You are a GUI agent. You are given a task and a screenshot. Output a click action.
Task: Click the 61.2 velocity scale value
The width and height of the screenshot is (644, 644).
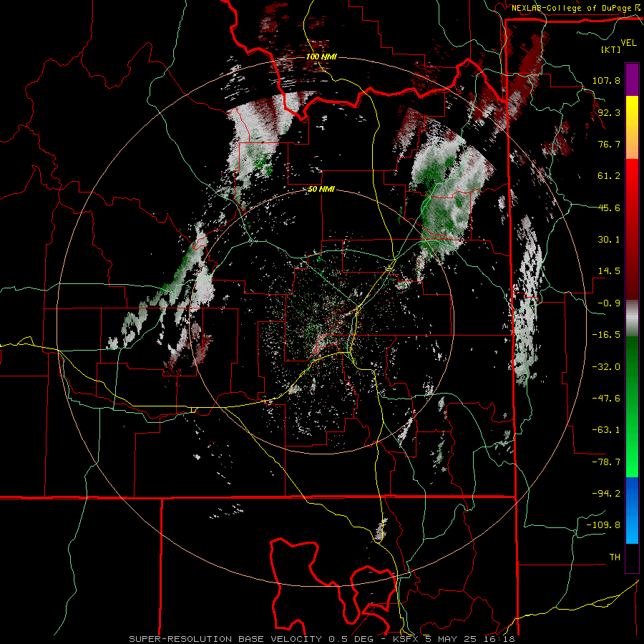609,176
